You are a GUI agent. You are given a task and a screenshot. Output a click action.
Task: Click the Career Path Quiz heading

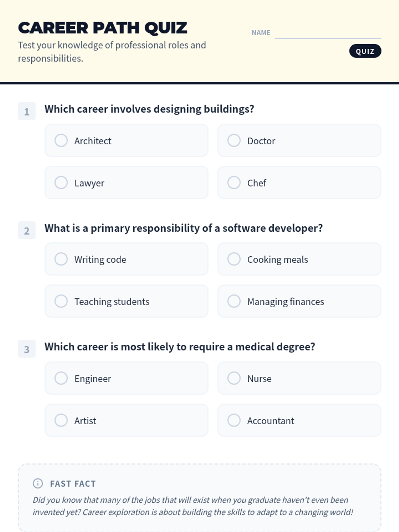point(103,28)
